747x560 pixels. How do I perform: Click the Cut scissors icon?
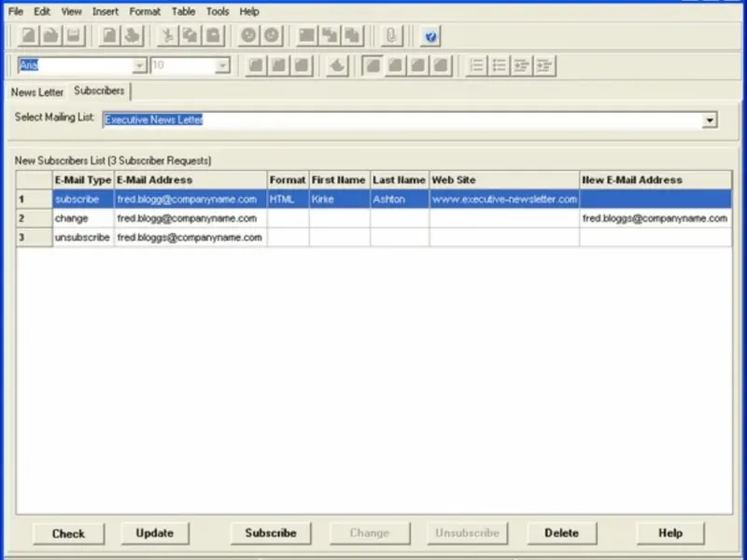pos(168,35)
